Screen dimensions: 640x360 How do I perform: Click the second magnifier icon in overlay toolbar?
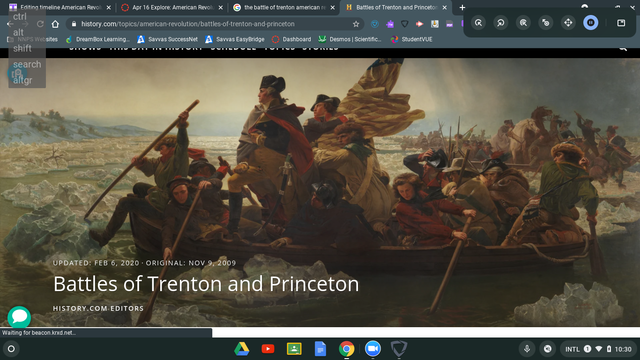click(501, 22)
